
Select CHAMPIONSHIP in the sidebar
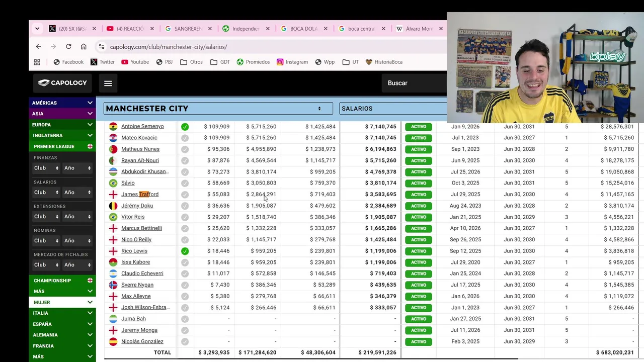[x=62, y=281]
